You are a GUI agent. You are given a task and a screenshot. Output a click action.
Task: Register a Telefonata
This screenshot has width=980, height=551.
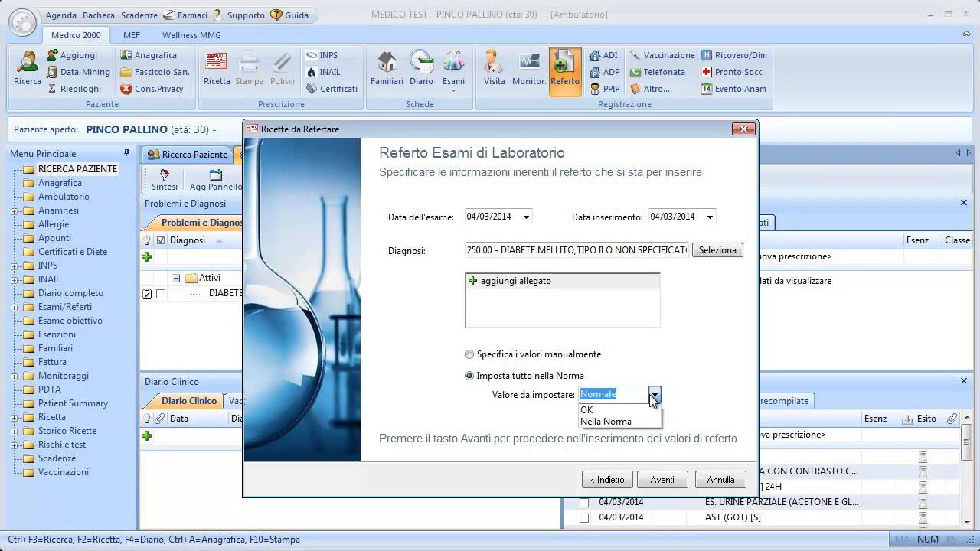coord(657,72)
